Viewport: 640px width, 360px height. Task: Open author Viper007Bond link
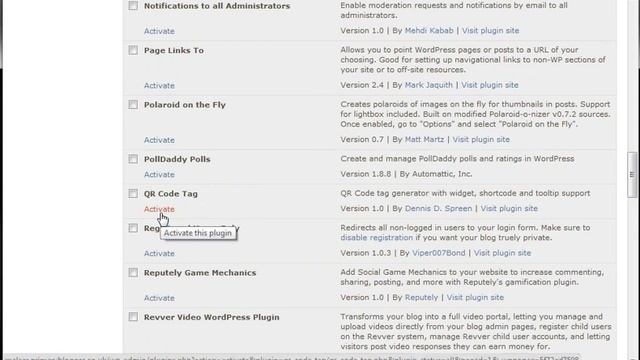pyautogui.click(x=438, y=253)
